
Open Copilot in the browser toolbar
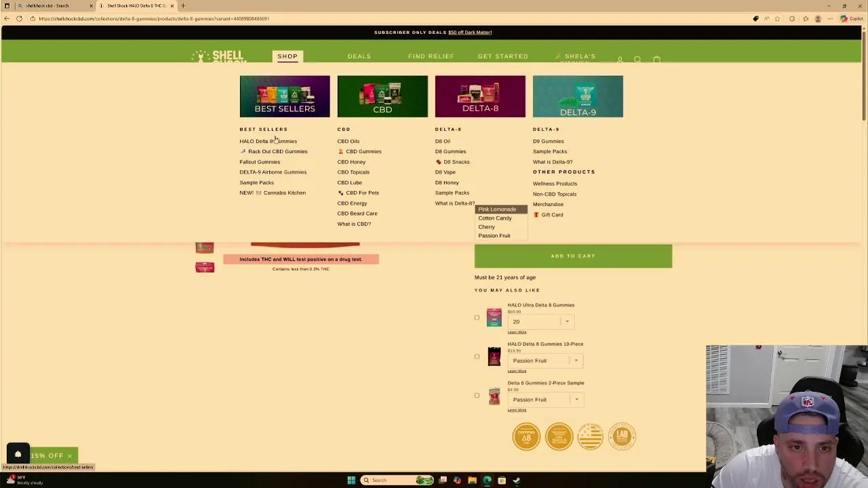[x=852, y=19]
